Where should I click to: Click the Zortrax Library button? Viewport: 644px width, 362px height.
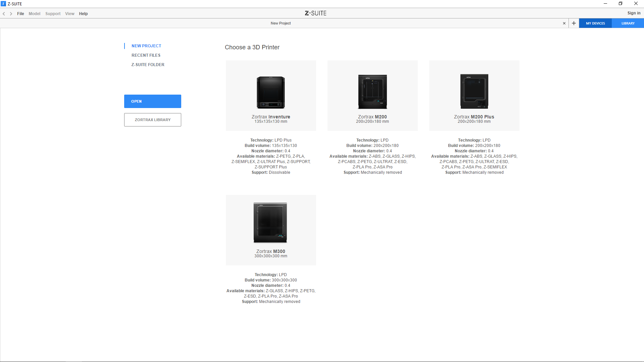[152, 120]
